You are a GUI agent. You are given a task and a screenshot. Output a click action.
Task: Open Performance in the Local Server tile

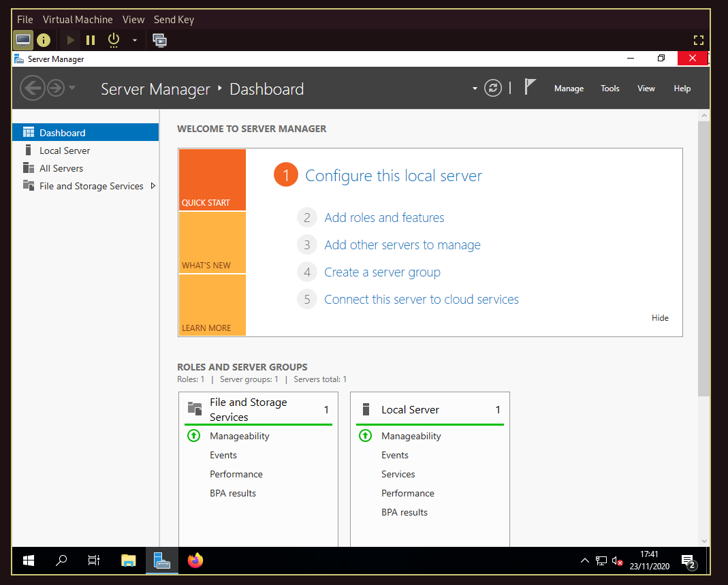tap(408, 493)
